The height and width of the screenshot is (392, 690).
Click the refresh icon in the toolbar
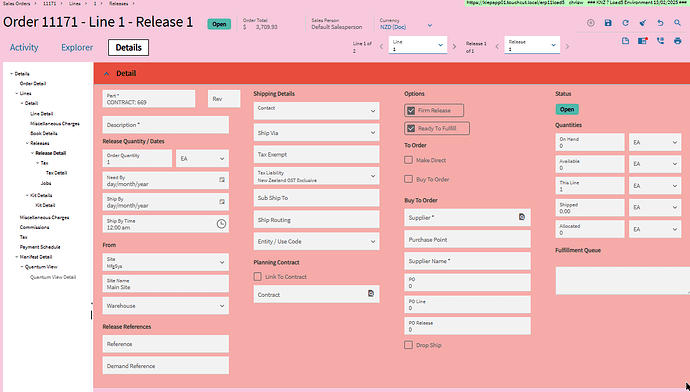(x=625, y=23)
